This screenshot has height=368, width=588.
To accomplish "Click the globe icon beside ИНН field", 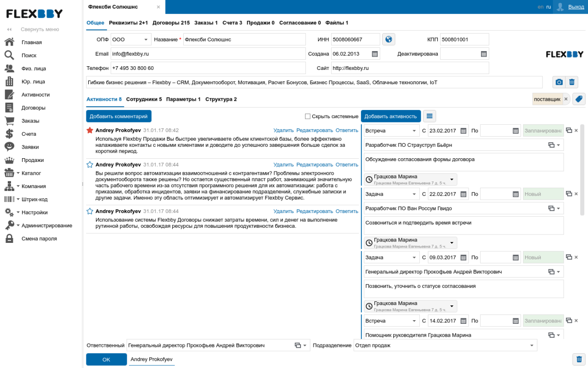I will pyautogui.click(x=389, y=40).
